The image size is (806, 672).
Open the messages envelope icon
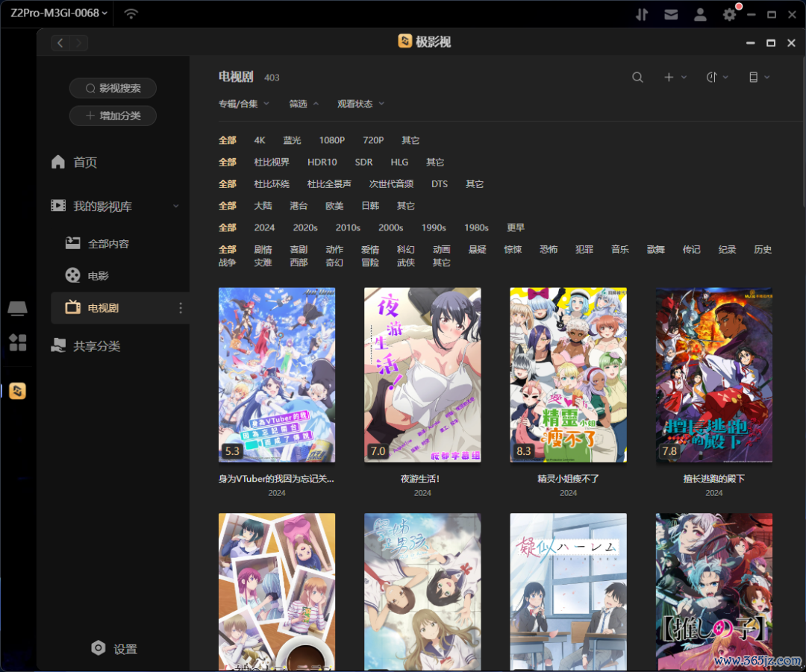pos(671,14)
